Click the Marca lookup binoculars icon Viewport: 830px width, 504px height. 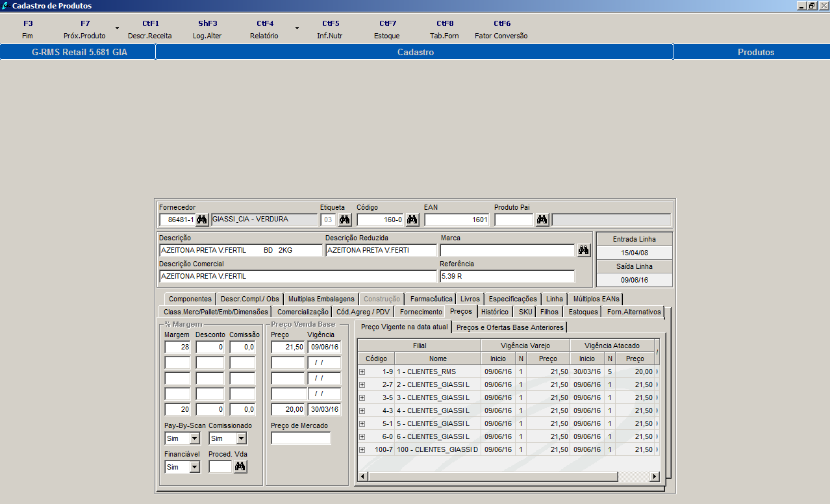tap(583, 250)
